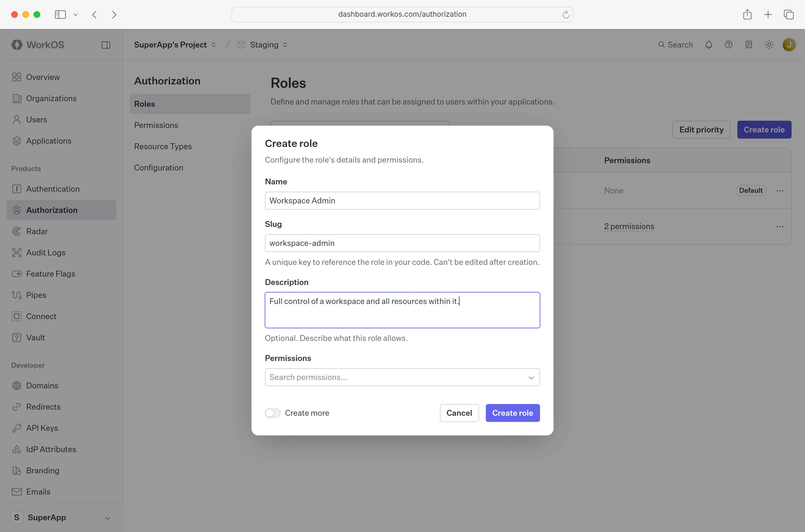Open the 2 permissions link
Screen dimensions: 805x532
point(629,226)
